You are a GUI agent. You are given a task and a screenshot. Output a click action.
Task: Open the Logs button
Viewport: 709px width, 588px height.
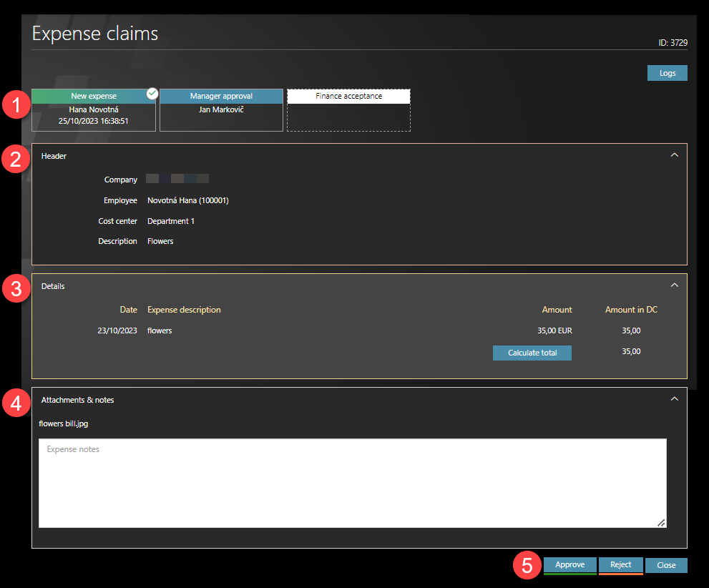click(667, 73)
